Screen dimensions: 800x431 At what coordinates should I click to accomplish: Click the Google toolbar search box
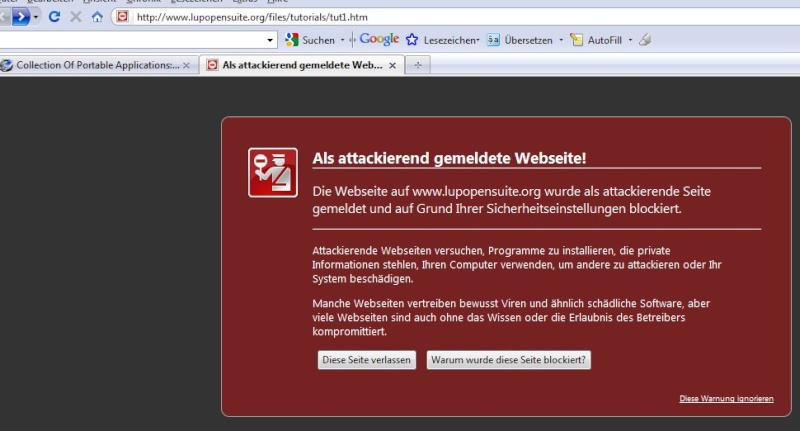(132, 40)
